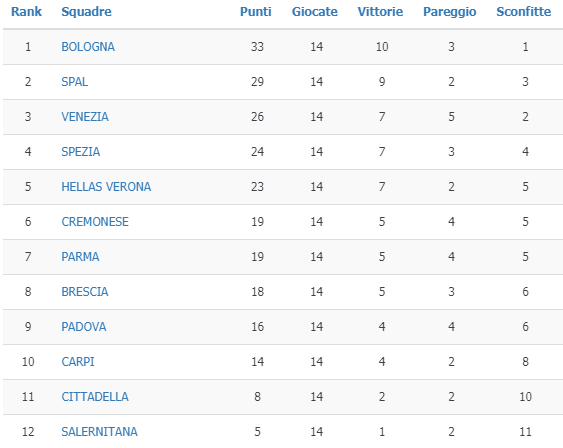
Task: Select the PARMA team link
Action: point(80,257)
